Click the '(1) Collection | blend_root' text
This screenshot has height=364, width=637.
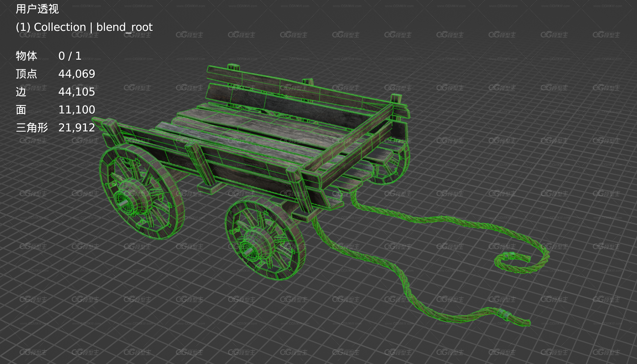(84, 27)
